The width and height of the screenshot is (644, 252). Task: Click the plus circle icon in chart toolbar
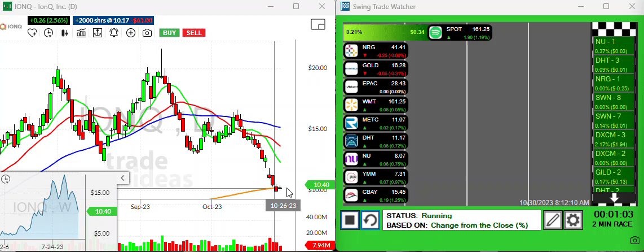(x=130, y=33)
